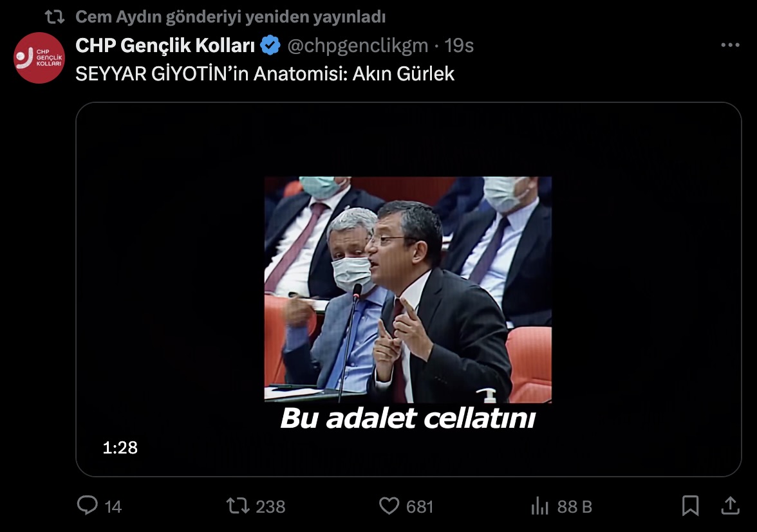
Task: Bookmark the post
Action: [690, 506]
